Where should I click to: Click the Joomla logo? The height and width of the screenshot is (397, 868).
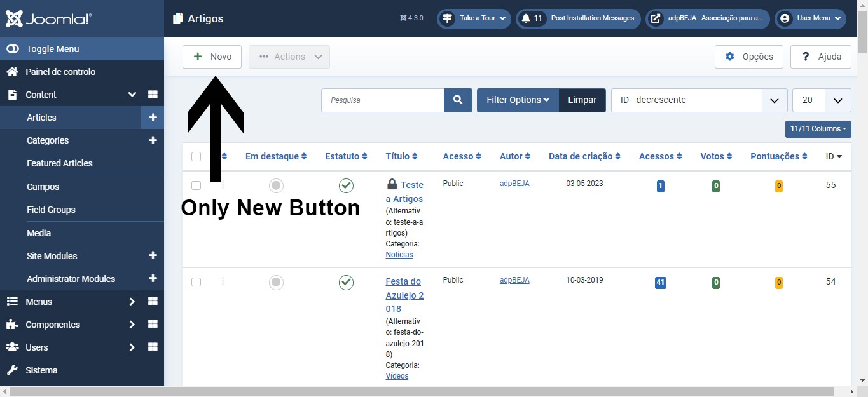coord(49,18)
